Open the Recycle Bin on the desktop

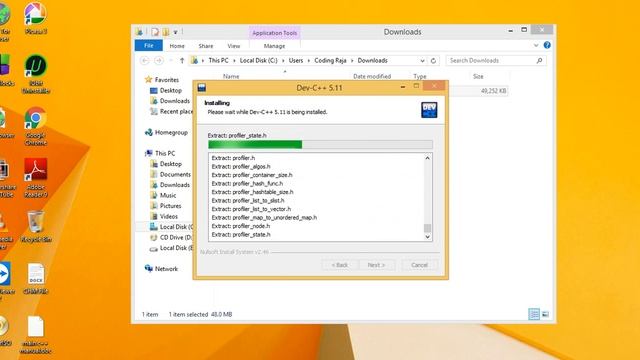point(36,227)
